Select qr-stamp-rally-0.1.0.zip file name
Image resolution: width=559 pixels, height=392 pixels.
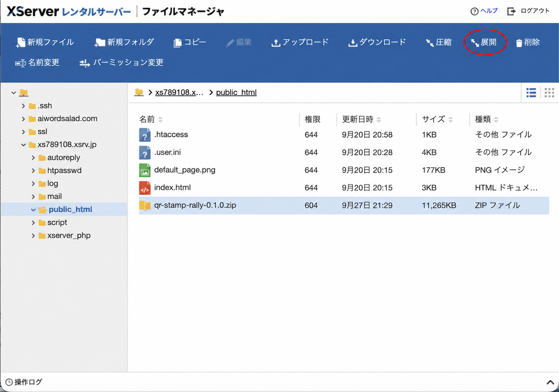coord(195,205)
